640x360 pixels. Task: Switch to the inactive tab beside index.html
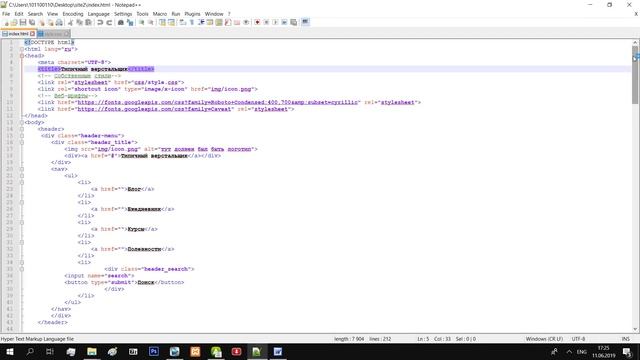coord(53,34)
